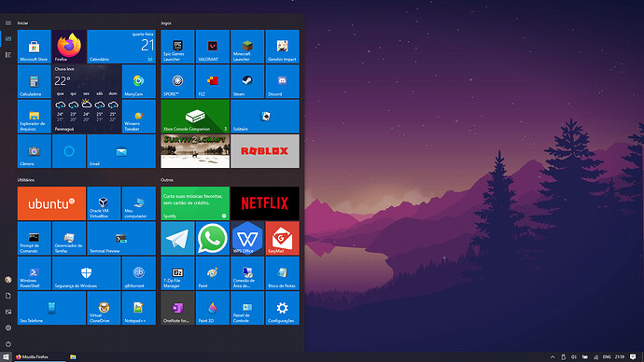Viewport: 644px width, 362px height.
Task: Open Painel de Controle tile
Action: 247,308
